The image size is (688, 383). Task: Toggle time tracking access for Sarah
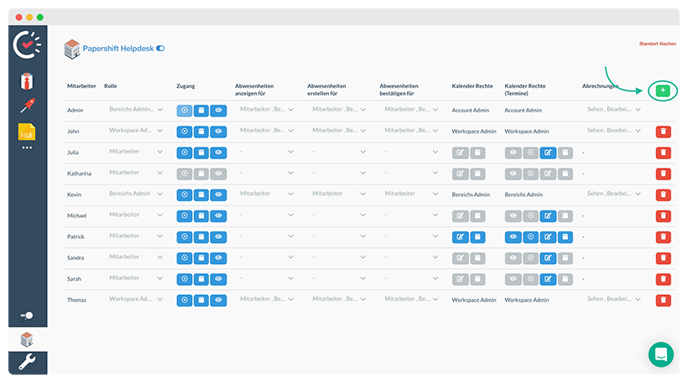184,279
